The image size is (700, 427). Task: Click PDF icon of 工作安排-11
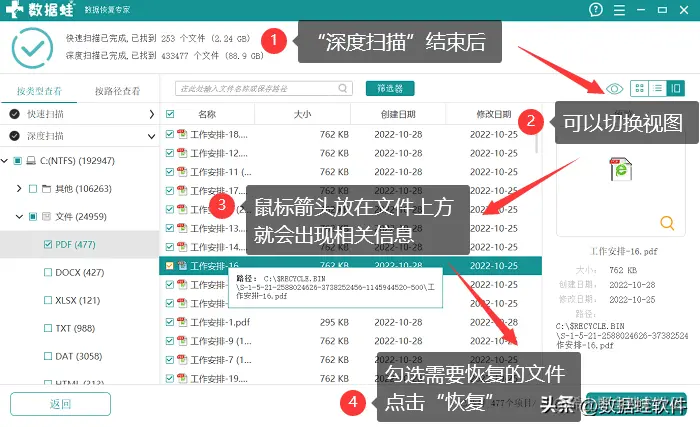(x=182, y=172)
